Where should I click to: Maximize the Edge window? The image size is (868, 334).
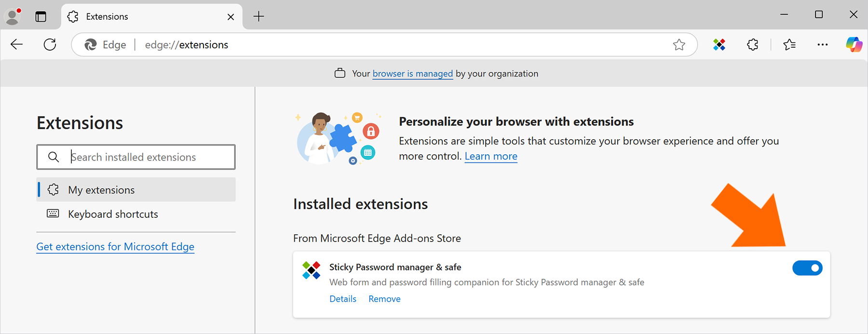click(x=819, y=14)
